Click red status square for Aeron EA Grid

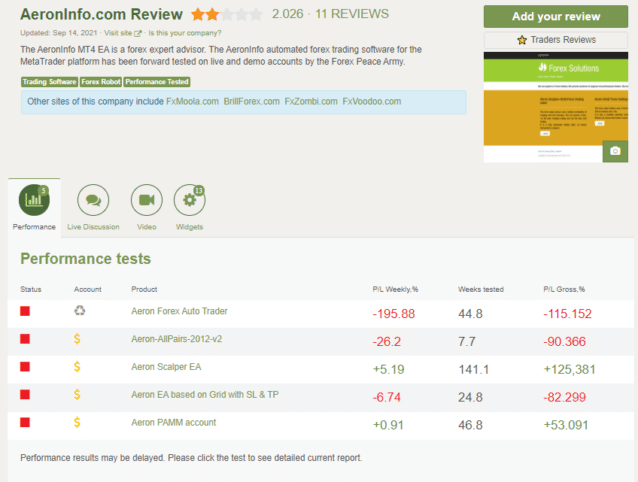tap(25, 395)
